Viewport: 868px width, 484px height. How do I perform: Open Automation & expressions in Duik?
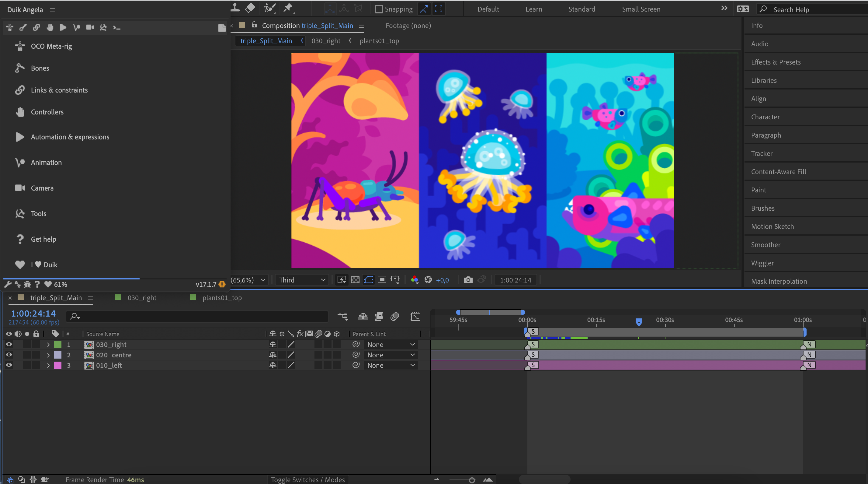70,137
